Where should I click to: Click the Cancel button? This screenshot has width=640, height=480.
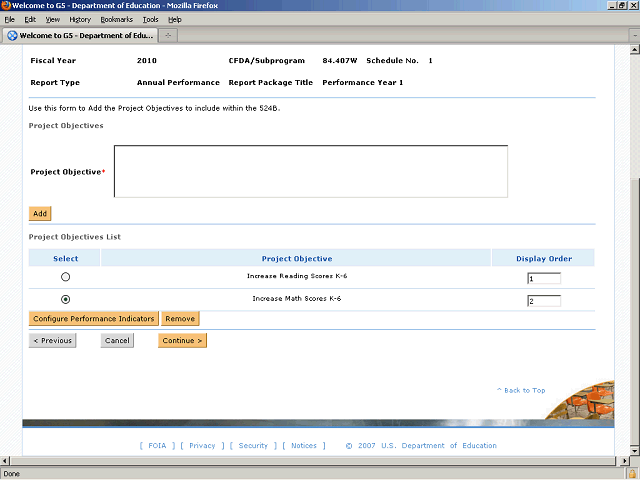point(117,340)
